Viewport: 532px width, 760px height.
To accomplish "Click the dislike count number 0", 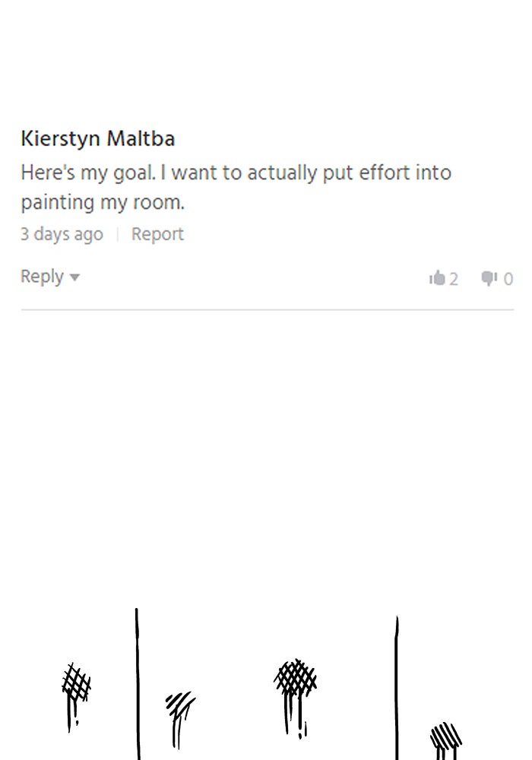I will [508, 280].
